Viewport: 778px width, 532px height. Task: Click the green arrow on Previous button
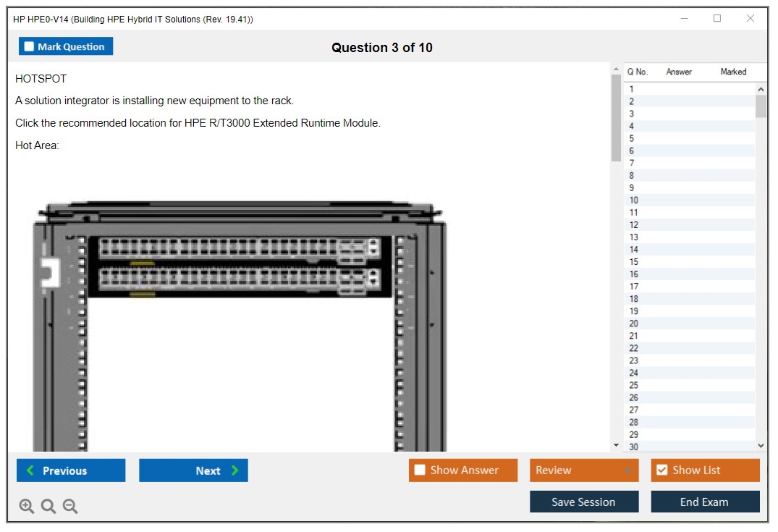[30, 470]
